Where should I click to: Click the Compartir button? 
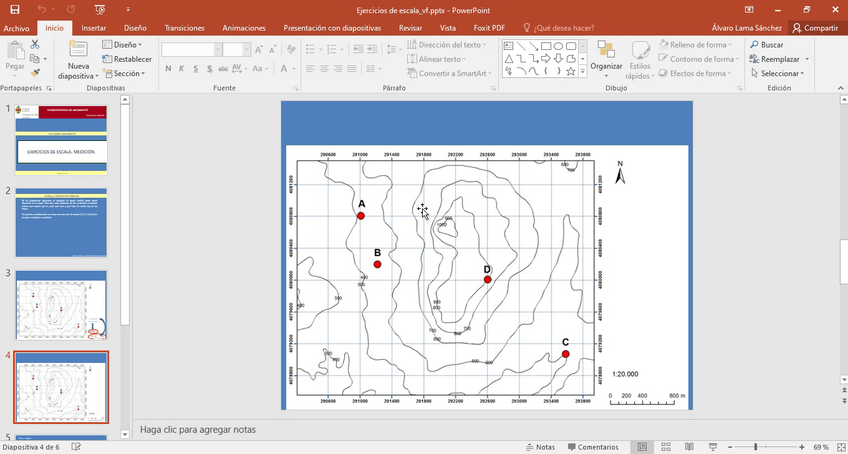coord(814,28)
